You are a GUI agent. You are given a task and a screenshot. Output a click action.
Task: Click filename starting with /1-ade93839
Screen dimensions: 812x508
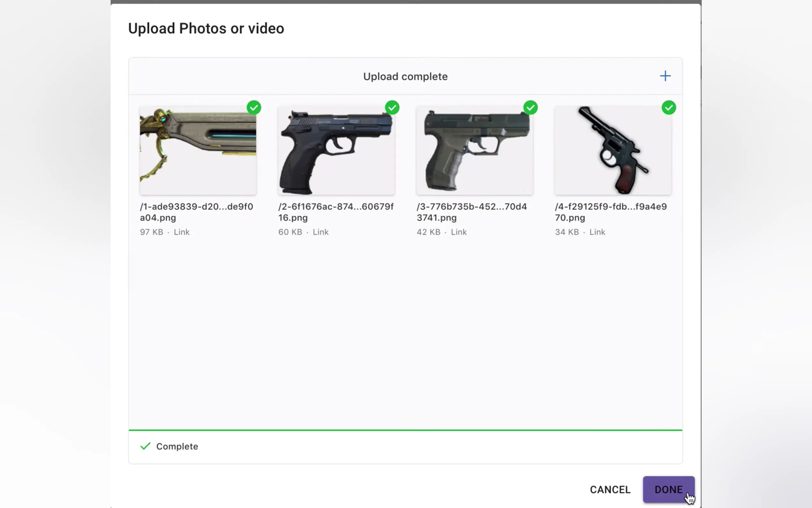coord(196,212)
